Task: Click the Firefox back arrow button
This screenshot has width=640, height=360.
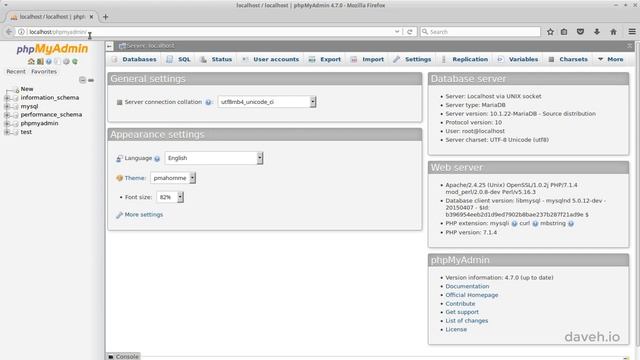Action: (9, 32)
